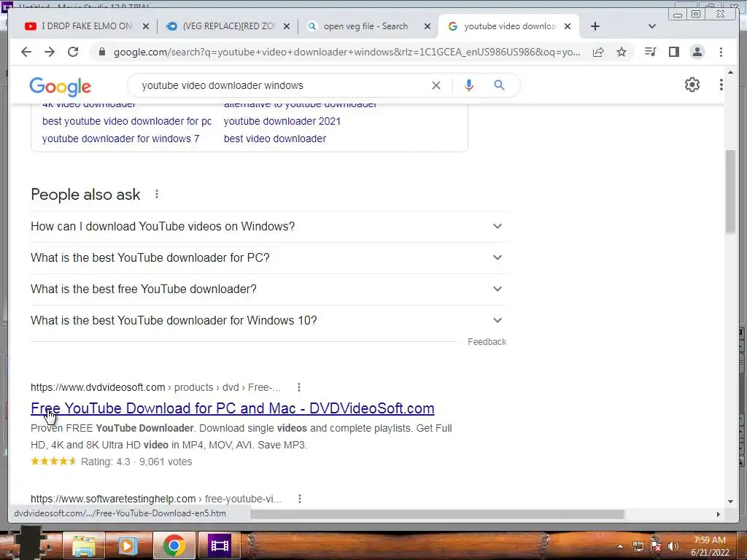The image size is (747, 560).
Task: Open 'youtube downloader for windows 7' suggestion
Action: click(120, 139)
